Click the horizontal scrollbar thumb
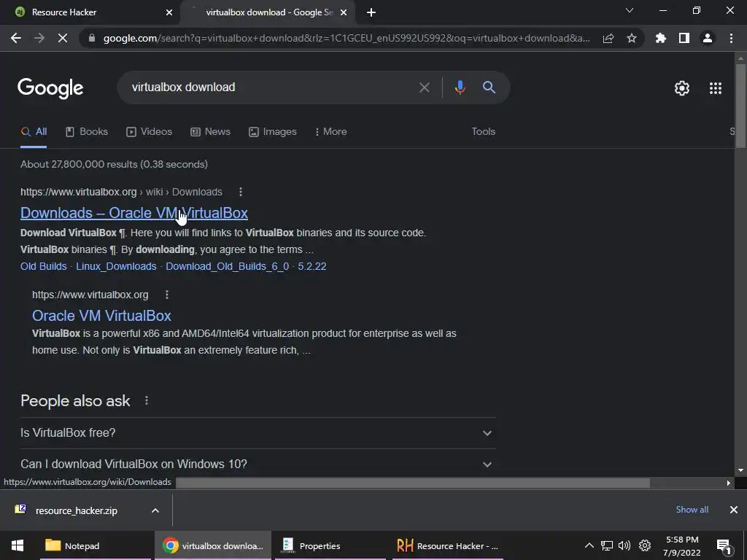Viewport: 747px width, 560px height. coord(413,483)
